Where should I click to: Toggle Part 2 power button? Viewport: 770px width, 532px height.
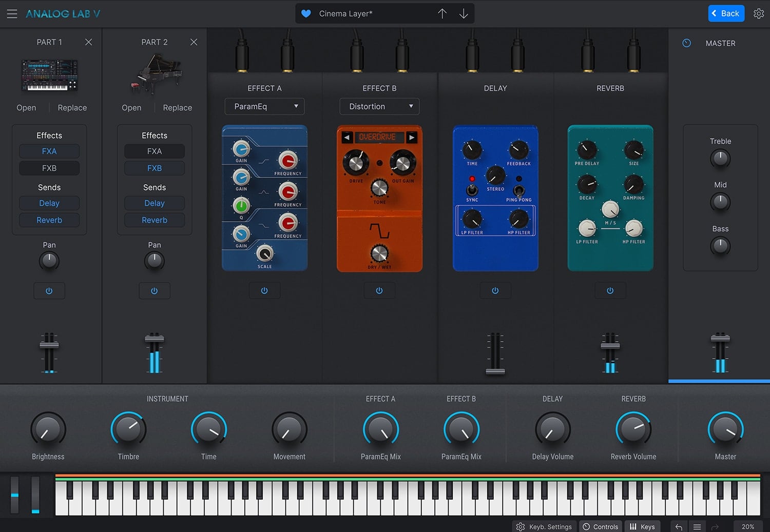pos(155,291)
